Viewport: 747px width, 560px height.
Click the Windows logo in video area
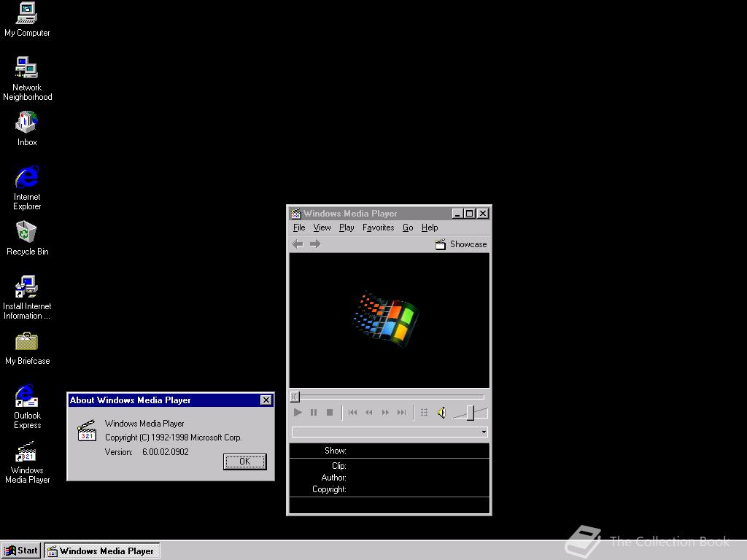tap(385, 319)
